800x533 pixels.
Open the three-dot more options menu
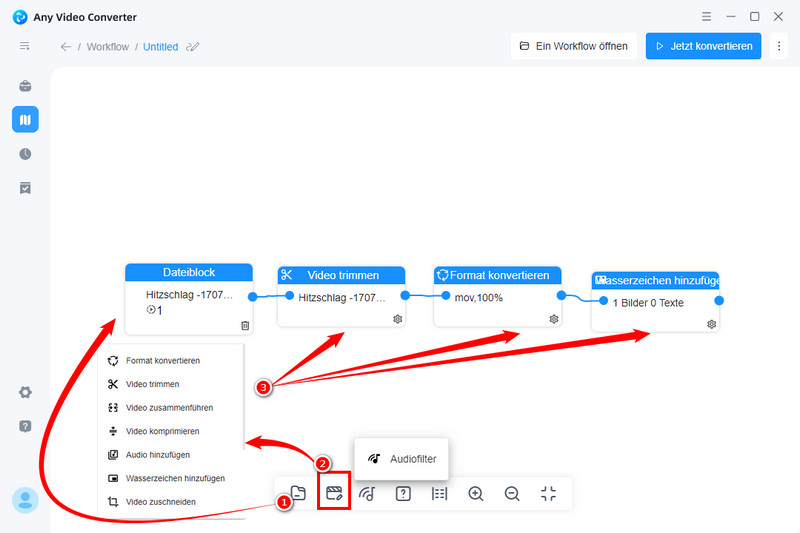[x=779, y=46]
